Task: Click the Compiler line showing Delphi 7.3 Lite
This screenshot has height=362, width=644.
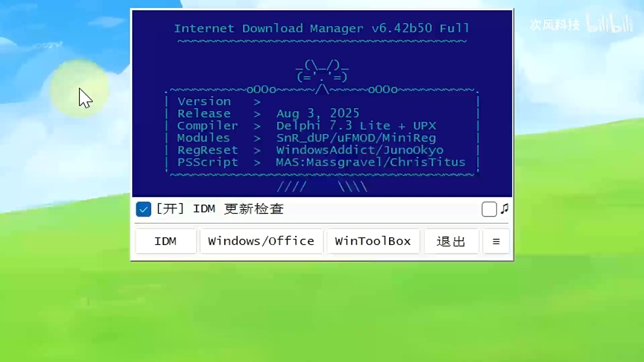Action: tap(306, 126)
